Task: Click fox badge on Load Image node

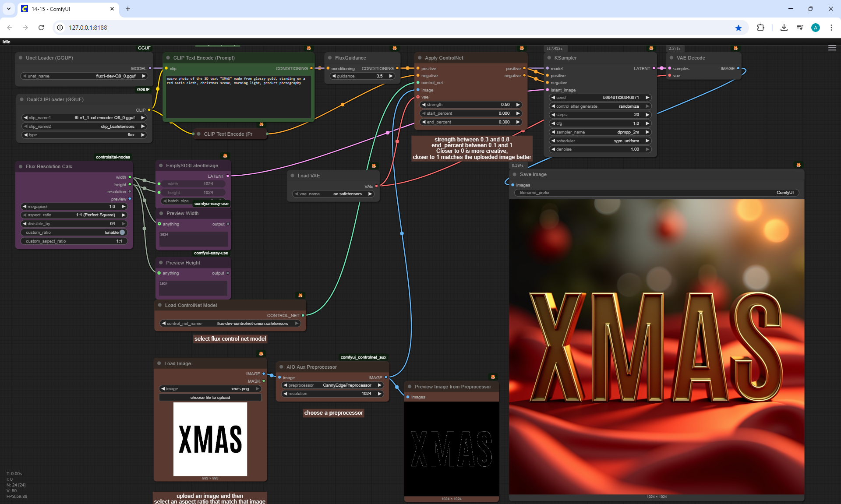Action: point(261,353)
